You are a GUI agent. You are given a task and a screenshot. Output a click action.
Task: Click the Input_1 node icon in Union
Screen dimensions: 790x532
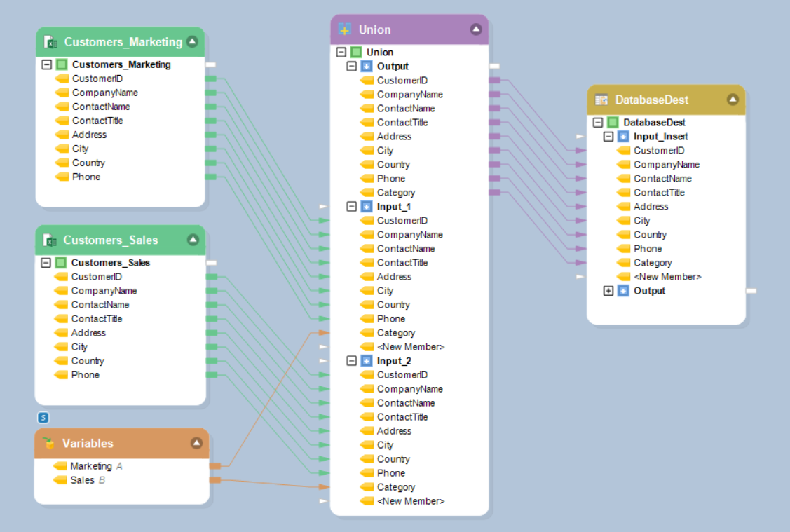367,207
